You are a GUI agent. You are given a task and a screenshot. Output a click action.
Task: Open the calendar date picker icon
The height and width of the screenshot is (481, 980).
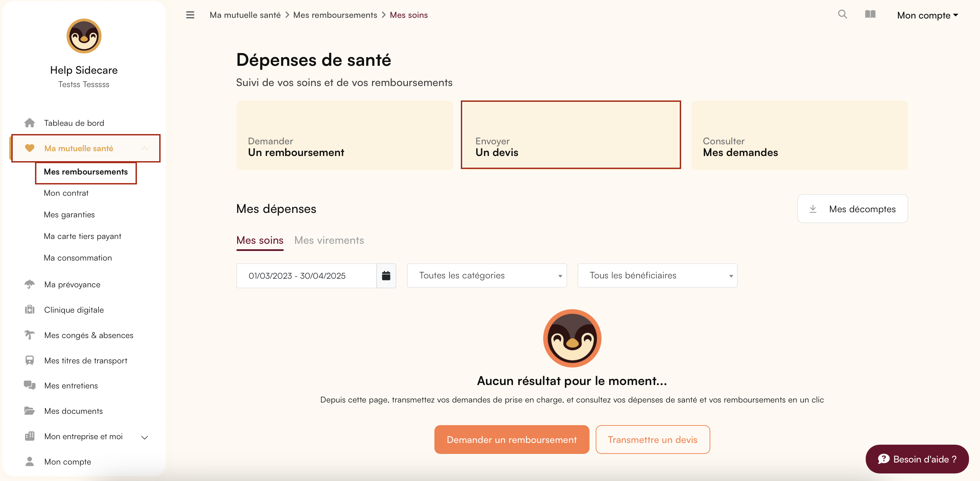click(x=386, y=276)
